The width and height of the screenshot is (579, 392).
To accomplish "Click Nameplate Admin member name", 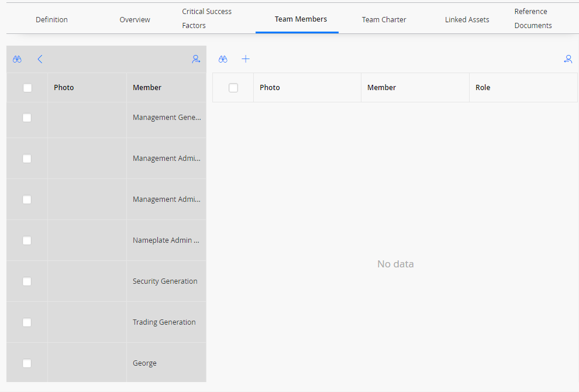I will coord(166,240).
